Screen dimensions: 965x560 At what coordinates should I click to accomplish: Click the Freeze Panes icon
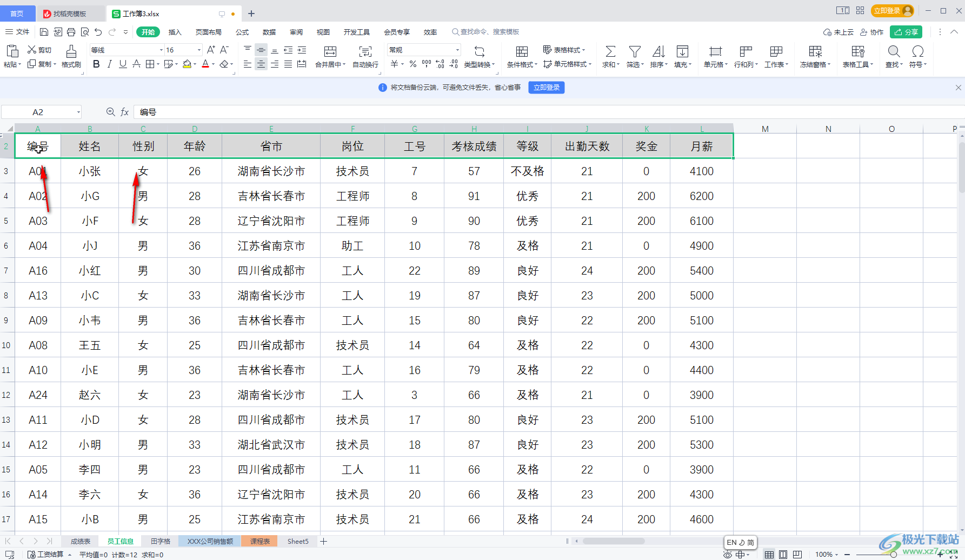click(x=815, y=51)
